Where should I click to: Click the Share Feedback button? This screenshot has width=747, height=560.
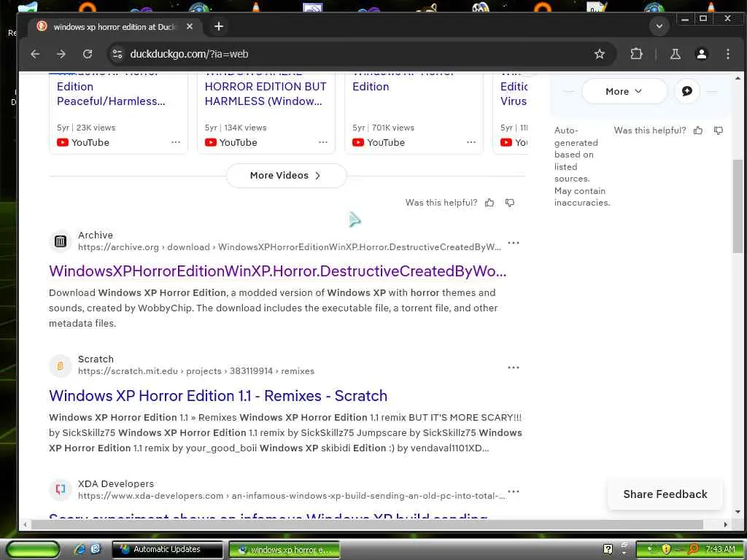665,494
